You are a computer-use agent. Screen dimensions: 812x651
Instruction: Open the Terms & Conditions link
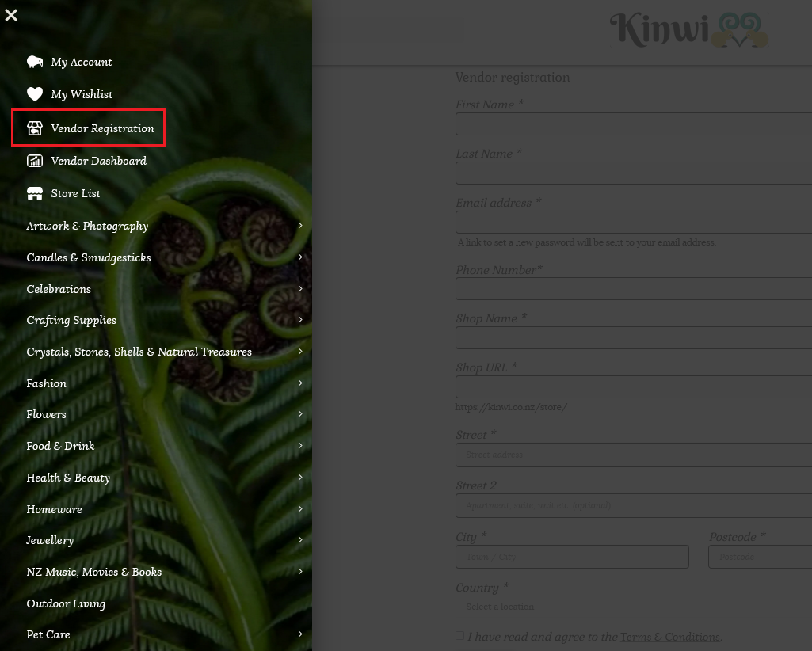669,637
